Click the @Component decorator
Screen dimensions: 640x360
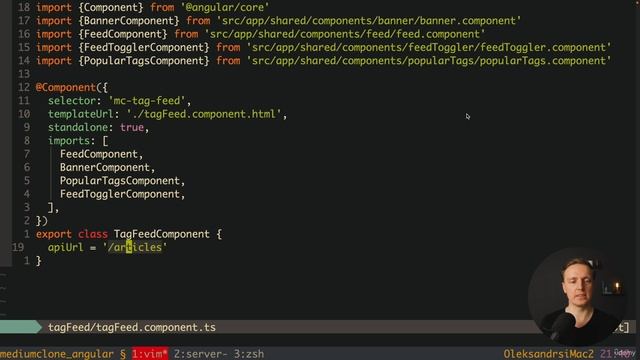point(66,87)
